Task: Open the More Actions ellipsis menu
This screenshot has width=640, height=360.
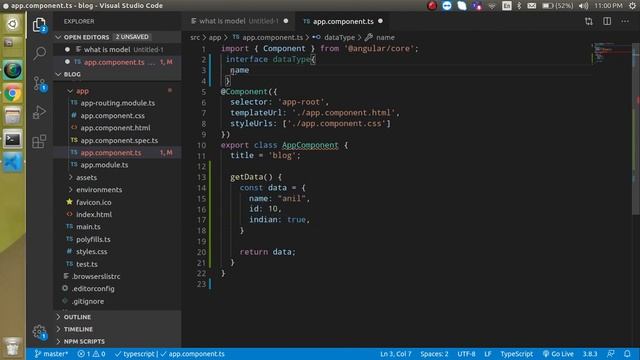Action: [x=625, y=21]
